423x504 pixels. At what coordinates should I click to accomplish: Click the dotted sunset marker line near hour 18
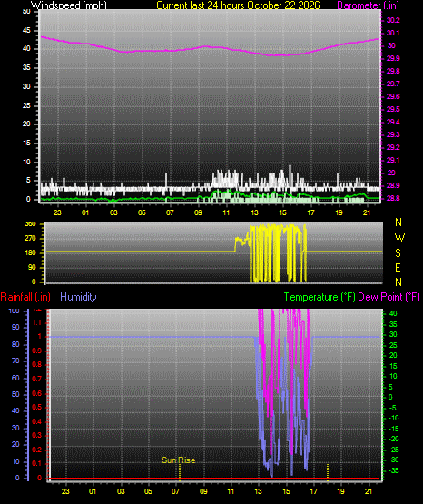click(x=328, y=472)
